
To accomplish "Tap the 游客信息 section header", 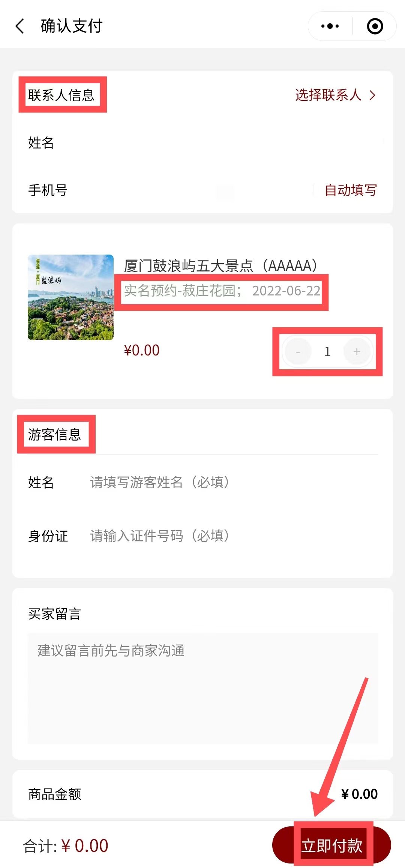I will coord(55,435).
